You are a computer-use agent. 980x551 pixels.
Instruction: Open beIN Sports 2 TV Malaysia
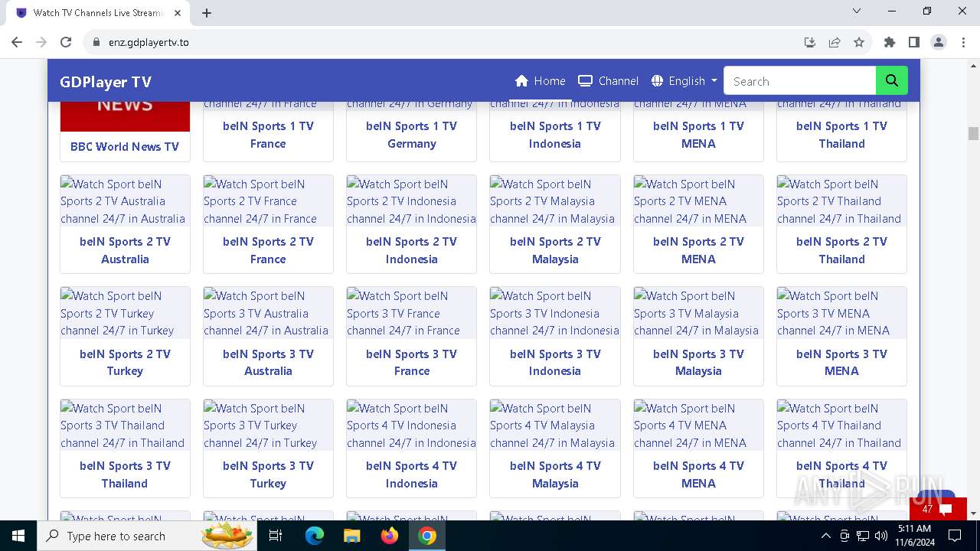click(x=555, y=250)
